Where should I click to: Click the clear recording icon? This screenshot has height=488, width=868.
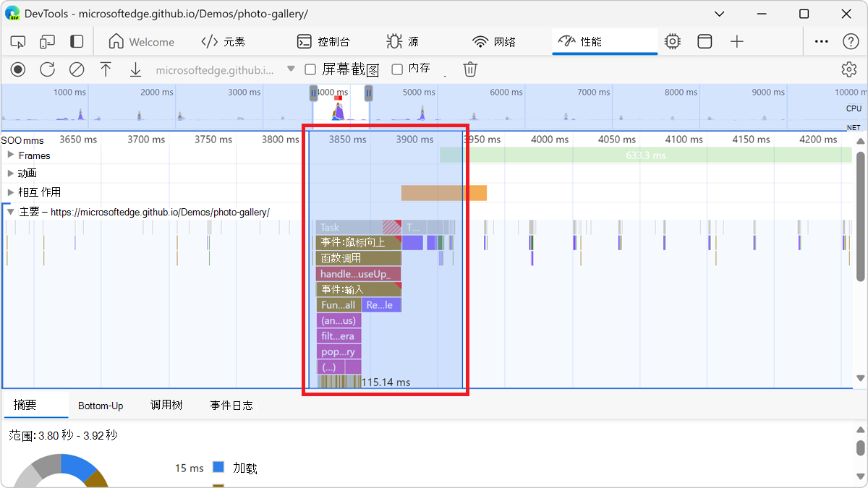point(76,69)
